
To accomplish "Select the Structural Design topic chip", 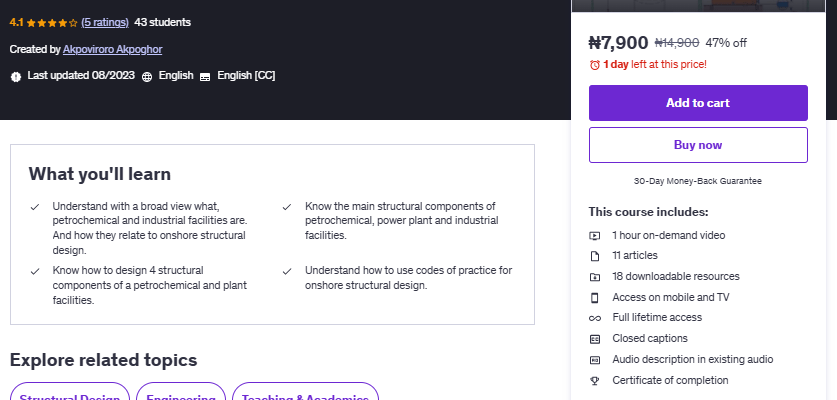I will click(x=70, y=394).
